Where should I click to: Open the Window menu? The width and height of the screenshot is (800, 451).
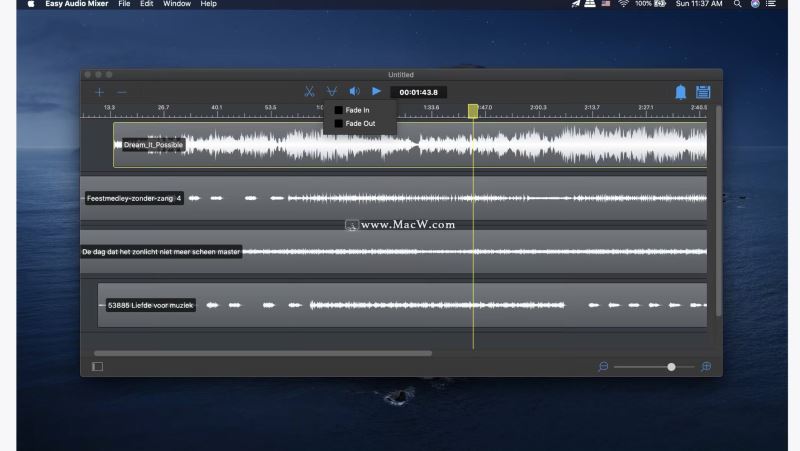pos(177,4)
